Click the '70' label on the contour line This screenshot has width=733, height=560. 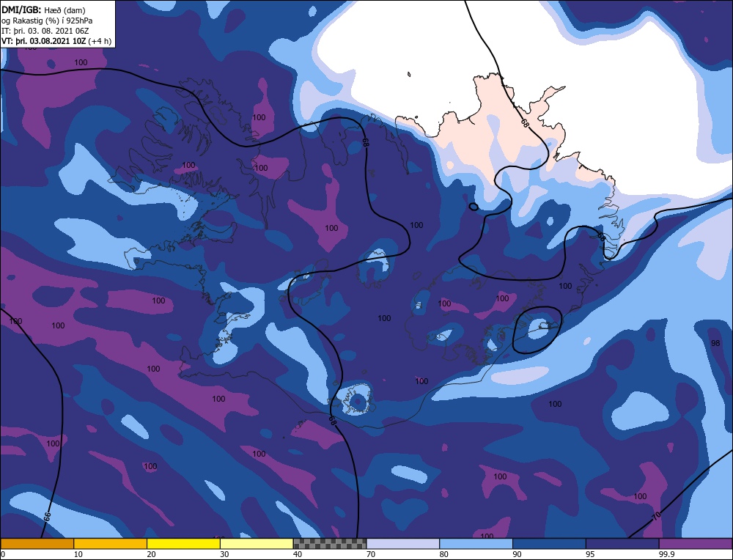pos(656,516)
